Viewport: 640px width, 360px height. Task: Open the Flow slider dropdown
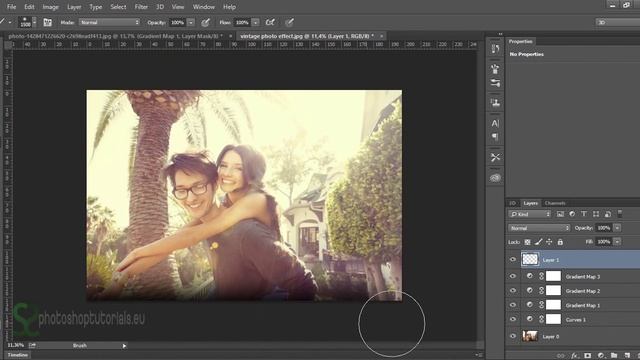(256, 22)
